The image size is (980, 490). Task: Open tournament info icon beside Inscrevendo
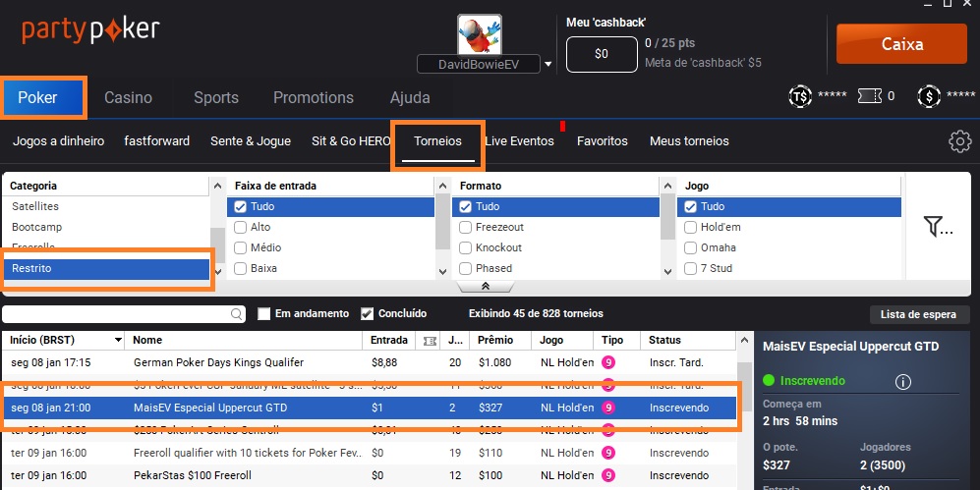pyautogui.click(x=902, y=381)
